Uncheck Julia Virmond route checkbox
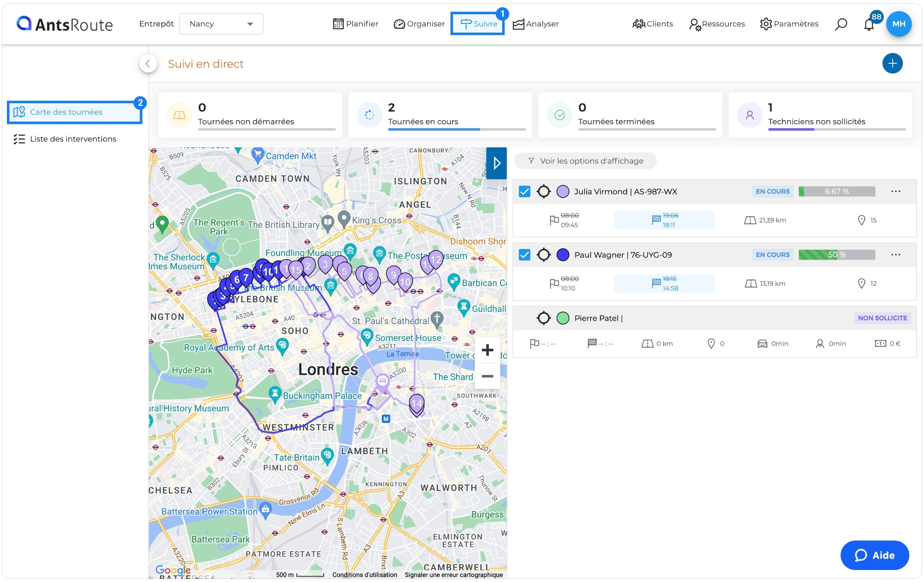924x582 pixels. pos(524,191)
